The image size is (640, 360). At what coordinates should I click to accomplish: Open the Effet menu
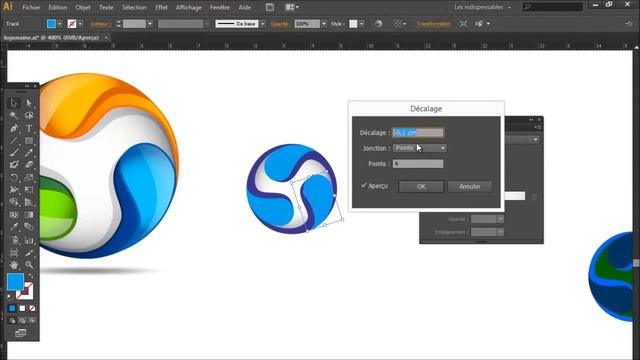pos(161,7)
